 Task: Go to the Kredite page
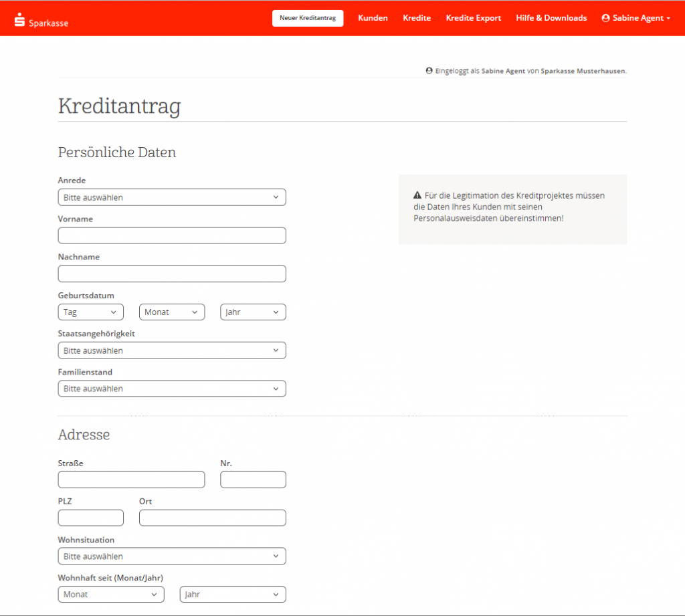[x=417, y=18]
